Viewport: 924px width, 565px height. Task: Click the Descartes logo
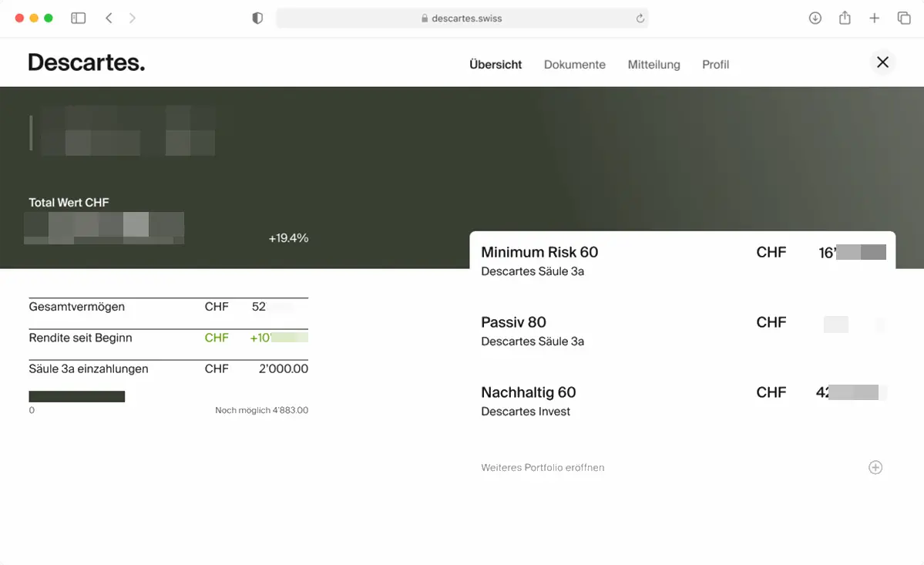(86, 62)
